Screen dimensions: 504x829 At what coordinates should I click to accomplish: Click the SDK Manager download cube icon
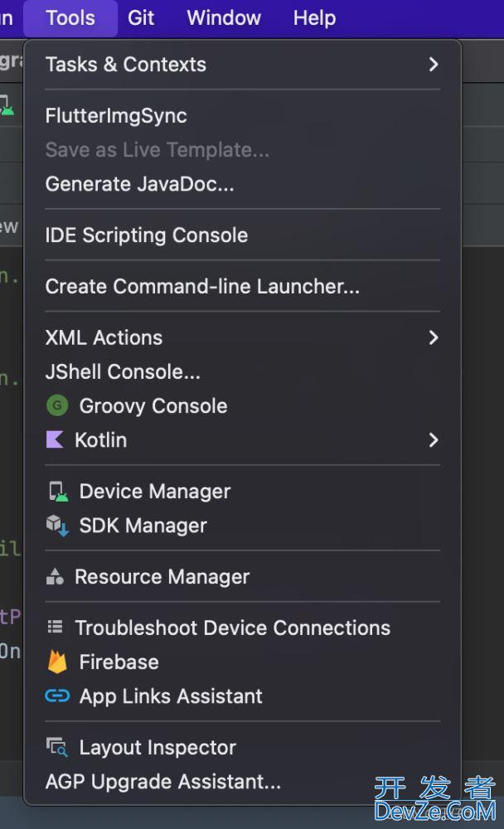click(x=57, y=526)
